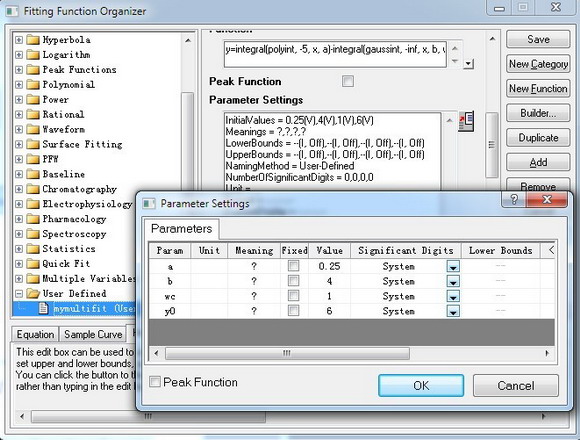580x440 pixels.
Task: Click the Add button
Action: (x=538, y=163)
